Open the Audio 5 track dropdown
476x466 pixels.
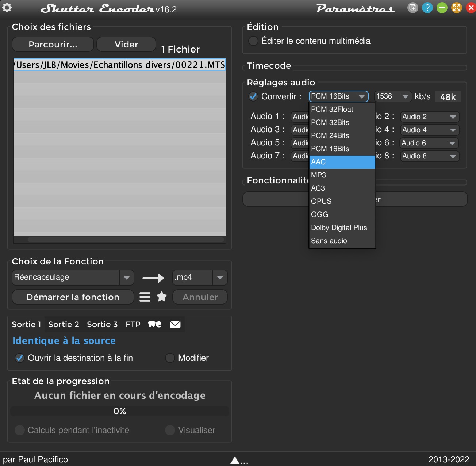click(300, 143)
